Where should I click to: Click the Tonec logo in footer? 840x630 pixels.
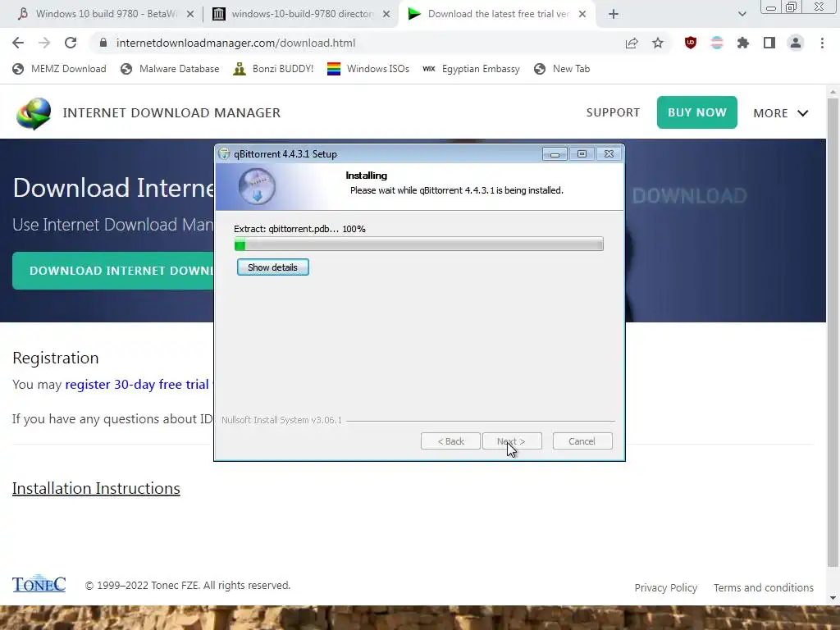pyautogui.click(x=39, y=584)
